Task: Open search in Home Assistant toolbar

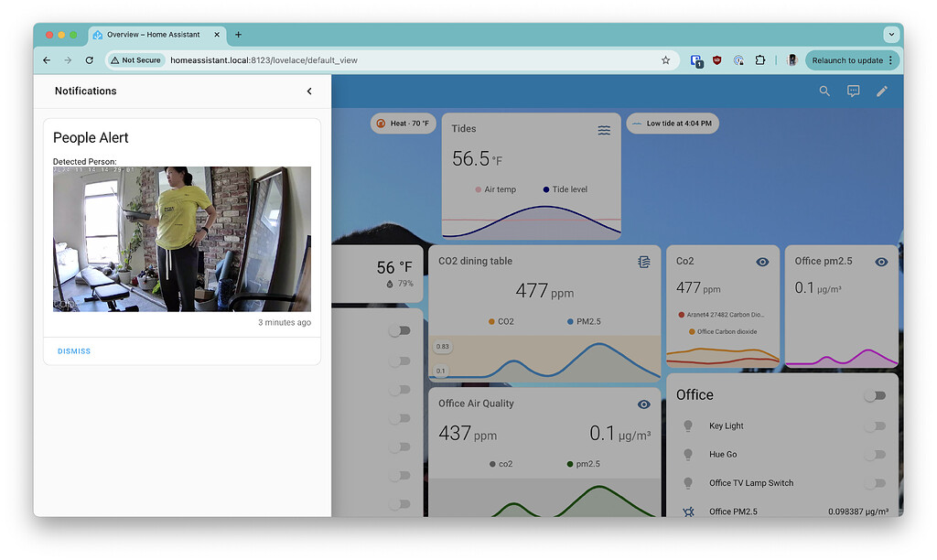Action: pyautogui.click(x=824, y=91)
